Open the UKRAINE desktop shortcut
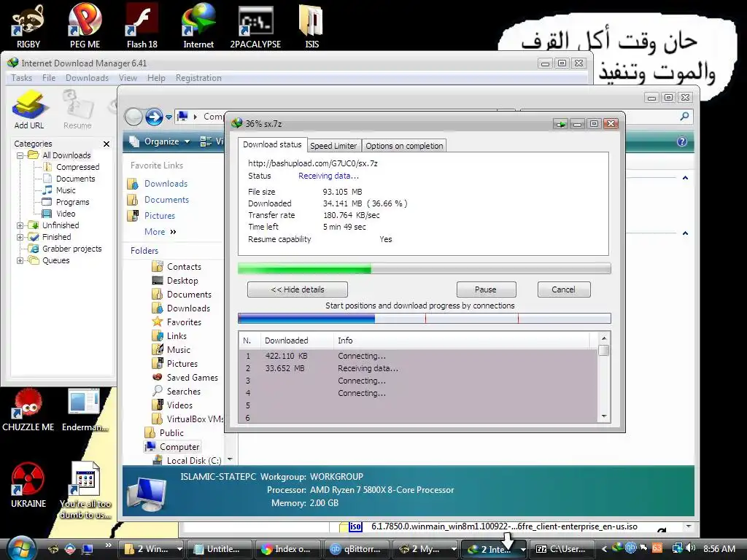The width and height of the screenshot is (747, 560). [28, 485]
